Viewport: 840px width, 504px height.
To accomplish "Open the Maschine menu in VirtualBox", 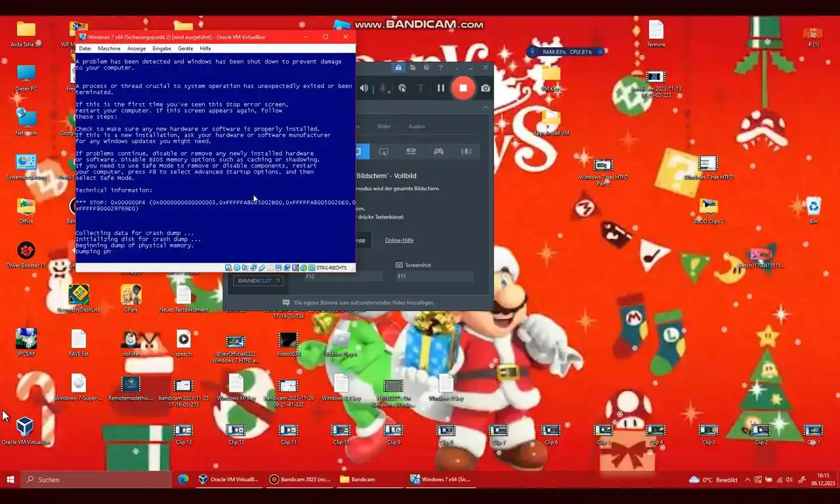I will coord(110,49).
